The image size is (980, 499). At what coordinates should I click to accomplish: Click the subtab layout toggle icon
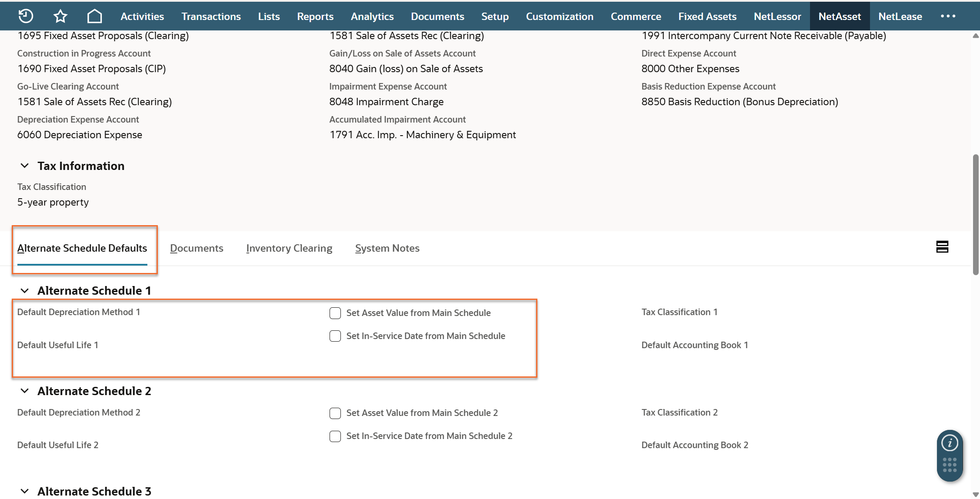point(942,247)
